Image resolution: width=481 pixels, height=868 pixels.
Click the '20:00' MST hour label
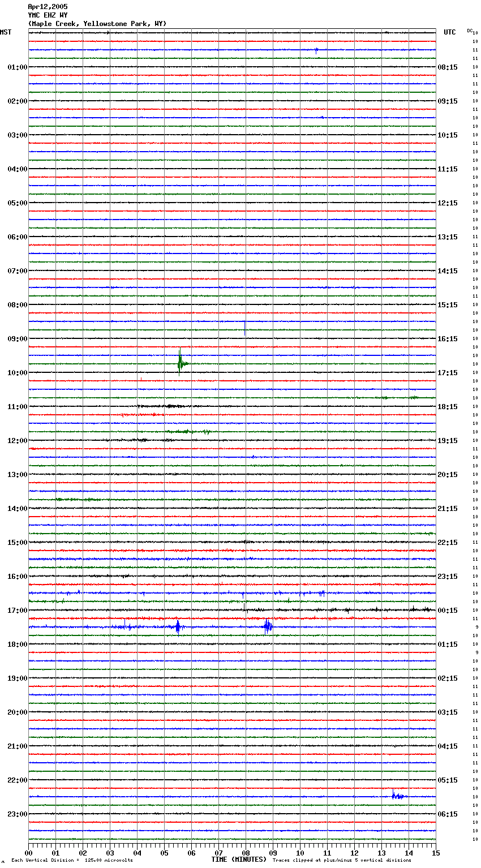17,712
